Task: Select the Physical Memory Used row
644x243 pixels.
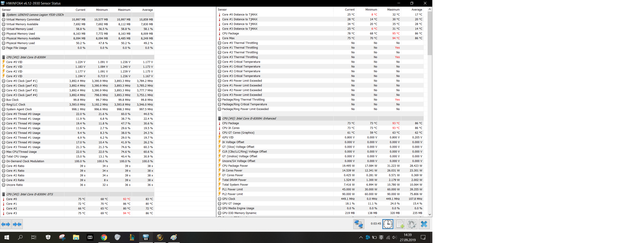Action: point(78,34)
